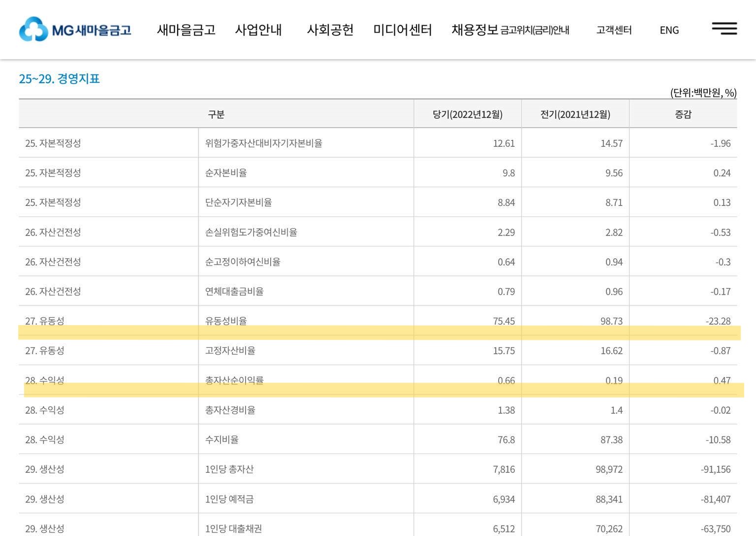Viewport: 756px width, 536px height.
Task: Click the 구분 column header
Action: [x=216, y=114]
